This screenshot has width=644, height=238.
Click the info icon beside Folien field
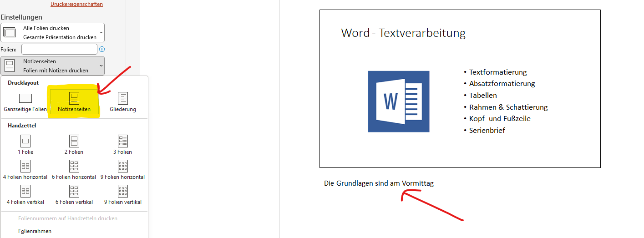tap(102, 49)
